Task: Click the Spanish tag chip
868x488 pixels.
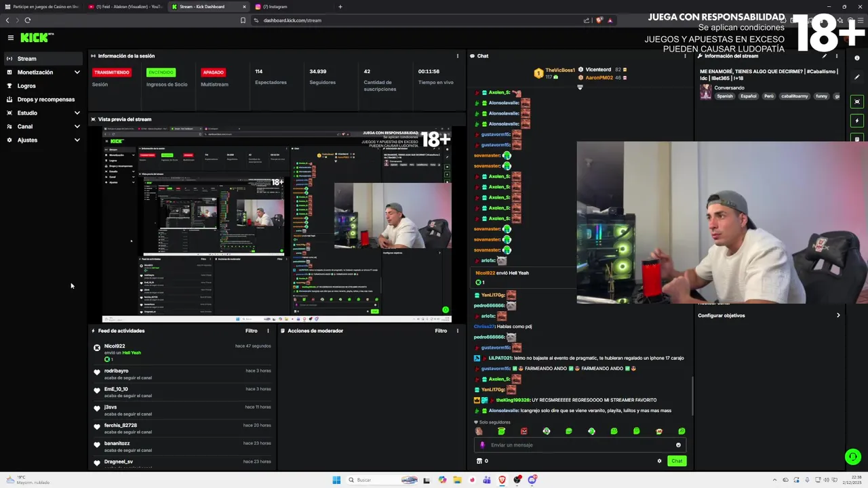Action: point(725,96)
